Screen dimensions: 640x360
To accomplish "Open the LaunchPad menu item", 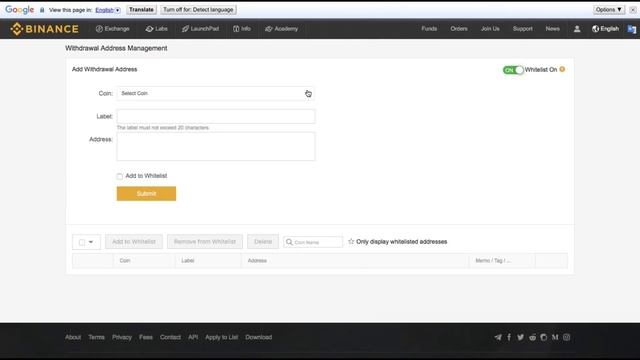I will click(x=200, y=29).
